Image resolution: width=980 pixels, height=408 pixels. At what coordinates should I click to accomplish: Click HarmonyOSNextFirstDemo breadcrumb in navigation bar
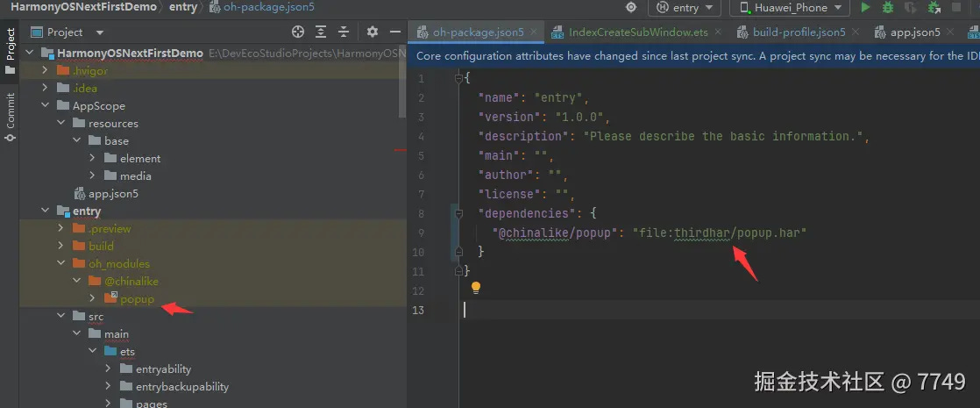click(x=83, y=8)
